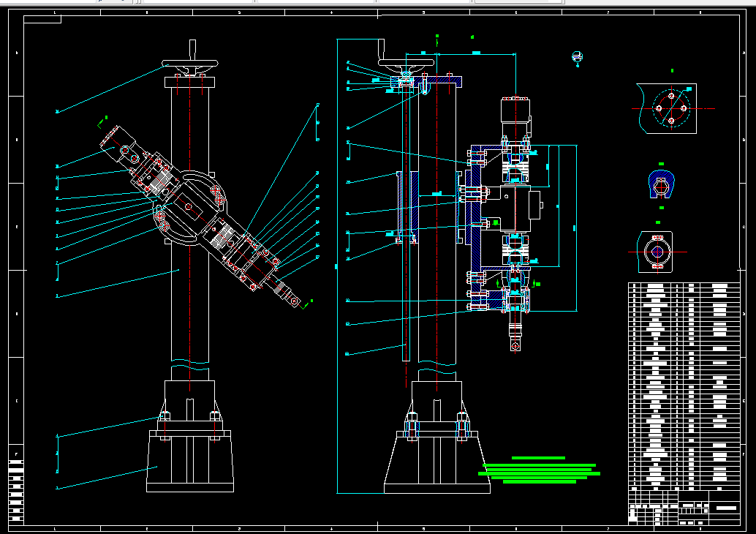756x534 pixels.
Task: Click the lower tip of the angled arm
Action: pyautogui.click(x=295, y=301)
